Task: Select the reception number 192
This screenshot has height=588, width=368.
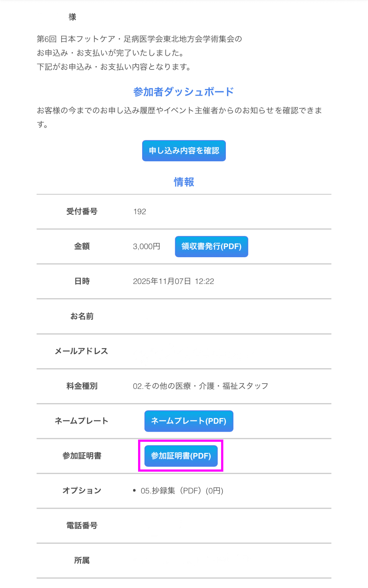Action: coord(140,212)
